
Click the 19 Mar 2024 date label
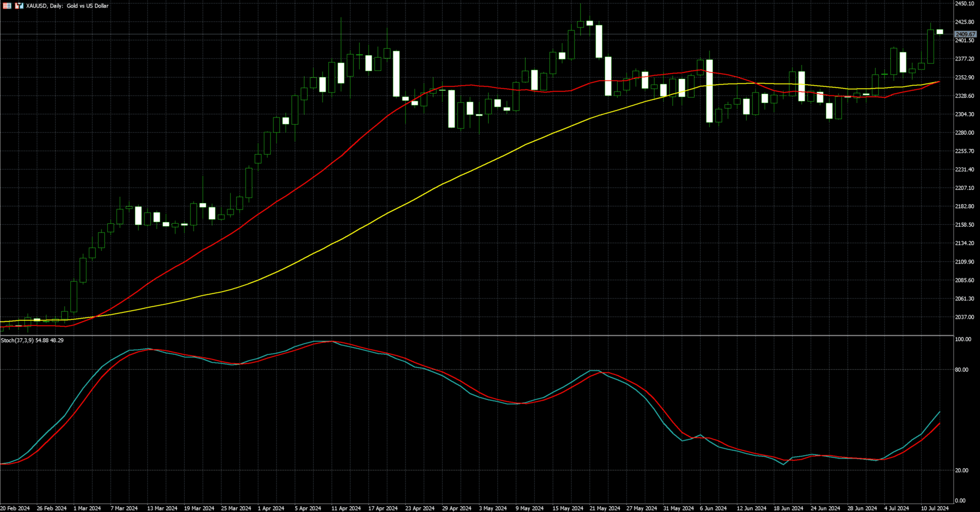(199, 509)
